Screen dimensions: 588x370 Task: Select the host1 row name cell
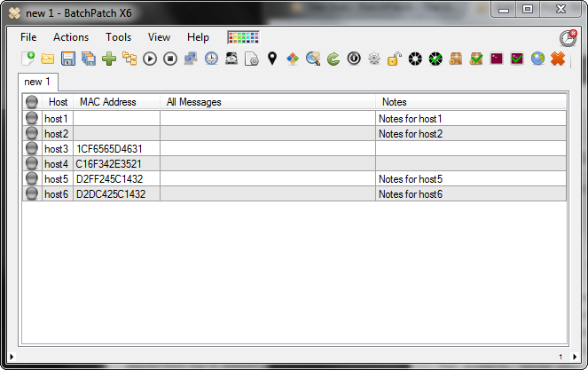[x=58, y=119]
